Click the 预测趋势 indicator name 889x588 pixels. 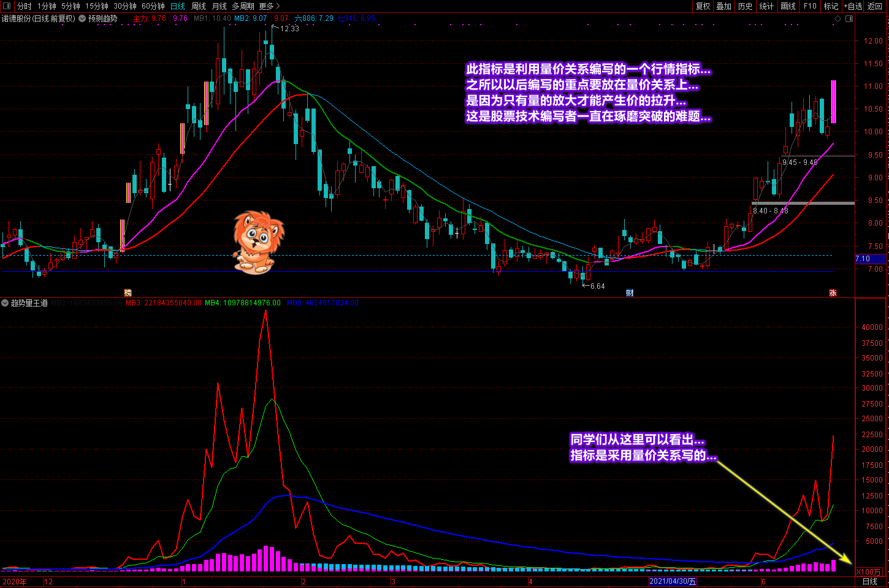pos(102,18)
